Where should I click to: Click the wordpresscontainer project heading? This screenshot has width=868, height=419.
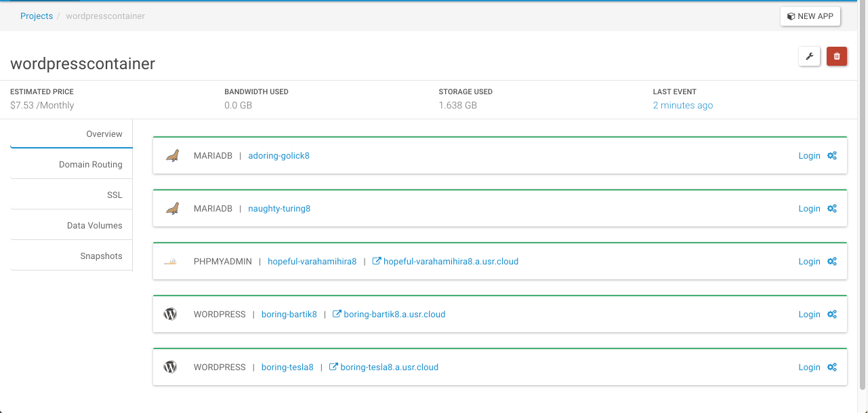[83, 64]
